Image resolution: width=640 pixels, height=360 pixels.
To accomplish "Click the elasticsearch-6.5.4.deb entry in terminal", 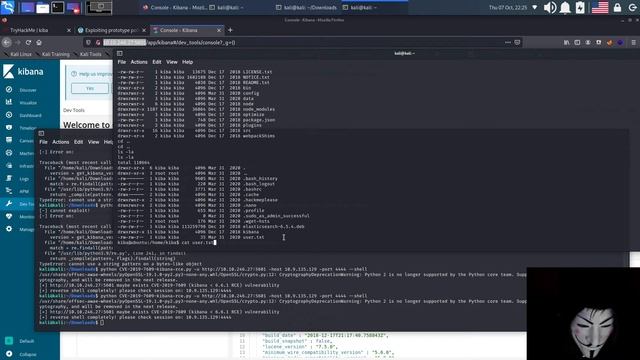I will [x=273, y=227].
